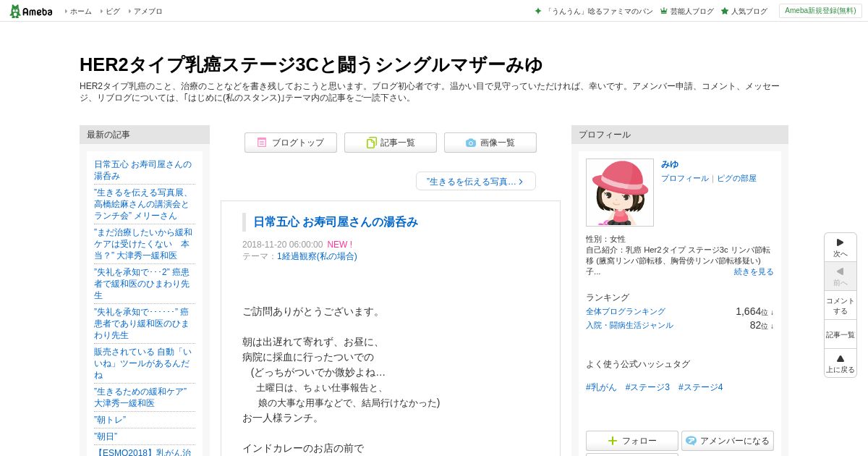The height and width of the screenshot is (456, 868).
Task: Open sidebar entry 失礼を承知で･･･2
Action: (142, 284)
